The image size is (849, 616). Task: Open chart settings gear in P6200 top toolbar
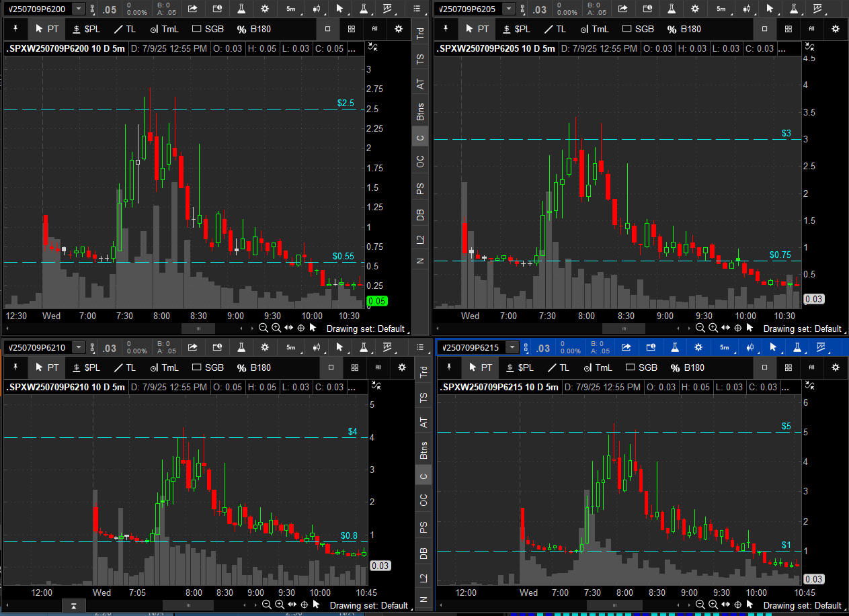[265, 9]
